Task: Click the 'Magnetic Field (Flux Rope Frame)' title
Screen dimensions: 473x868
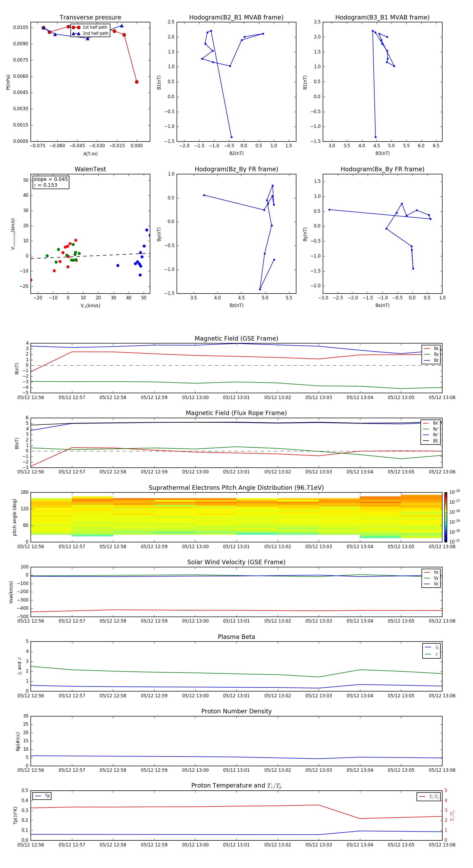Action: (236, 413)
